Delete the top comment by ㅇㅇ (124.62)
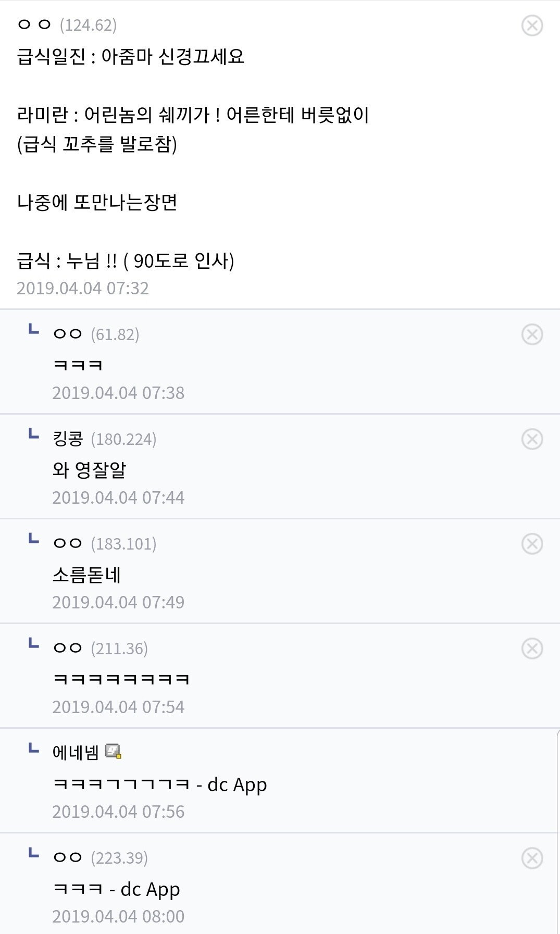This screenshot has width=560, height=934. tap(532, 26)
